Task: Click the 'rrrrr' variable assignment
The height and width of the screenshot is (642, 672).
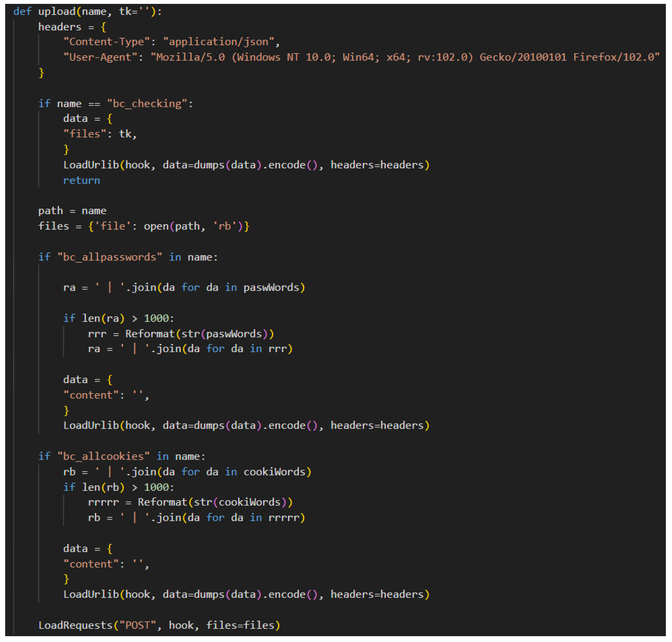Action: coord(103,502)
